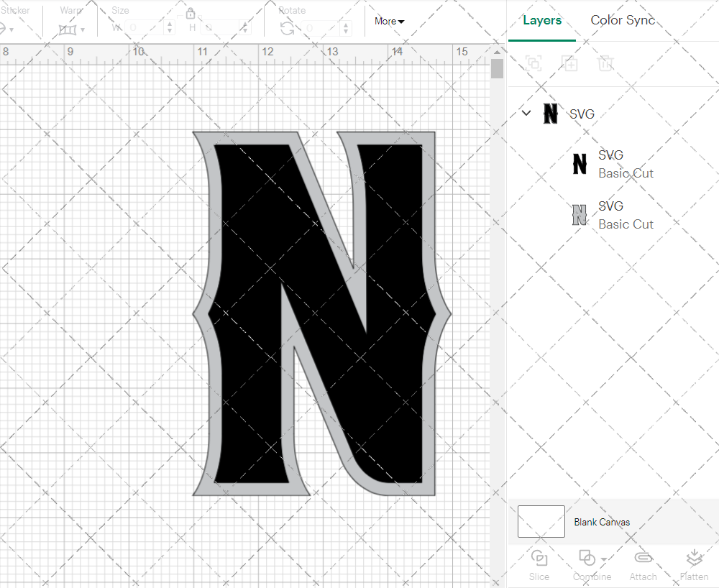Select the Layers tab
The image size is (719, 588).
pyautogui.click(x=542, y=20)
